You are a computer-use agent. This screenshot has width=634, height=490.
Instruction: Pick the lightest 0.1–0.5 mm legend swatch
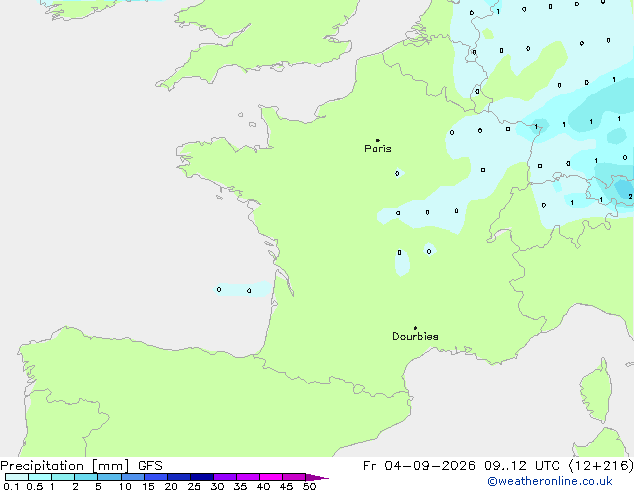pyautogui.click(x=17, y=477)
